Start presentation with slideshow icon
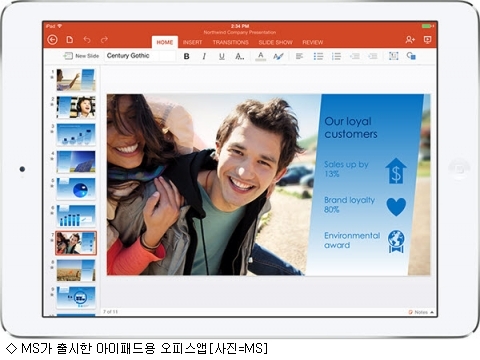480x360 pixels. (x=427, y=40)
